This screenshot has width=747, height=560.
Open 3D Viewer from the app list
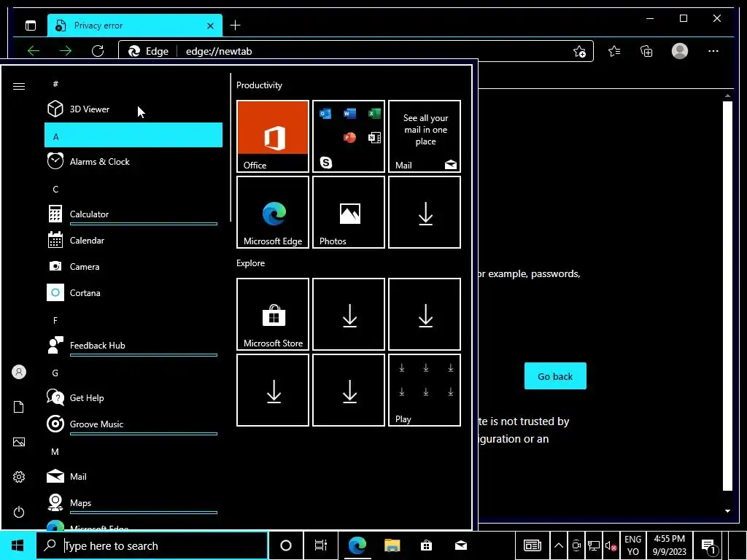[133, 109]
